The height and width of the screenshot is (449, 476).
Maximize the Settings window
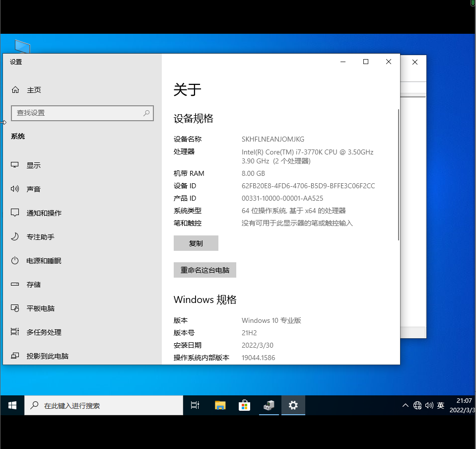point(366,62)
